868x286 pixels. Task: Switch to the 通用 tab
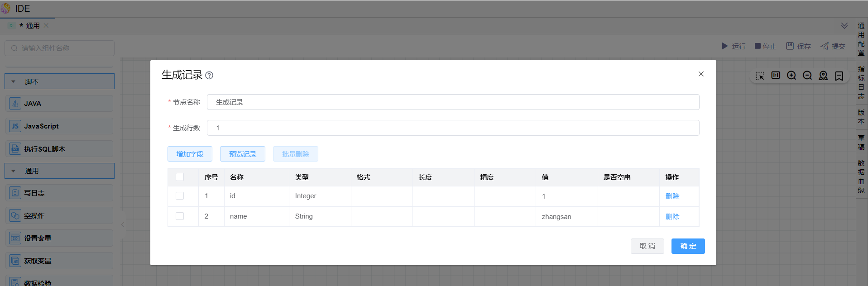33,26
